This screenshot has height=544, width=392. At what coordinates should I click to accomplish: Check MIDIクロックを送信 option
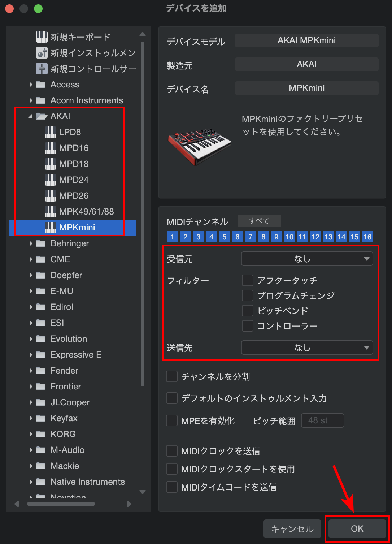point(172,451)
